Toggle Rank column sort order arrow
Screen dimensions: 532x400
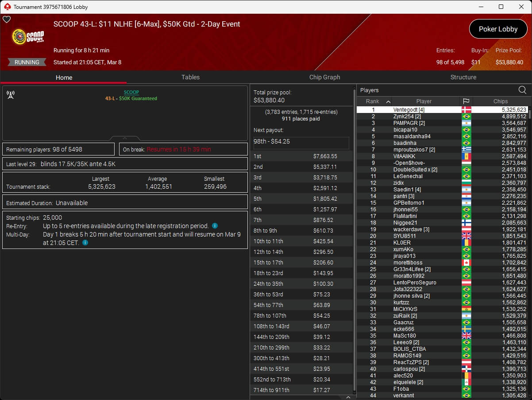pos(388,101)
